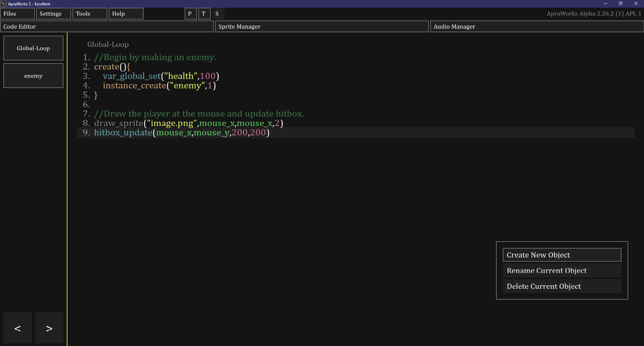Restore down the ApraWorks window
This screenshot has height=346, width=644.
point(621,4)
